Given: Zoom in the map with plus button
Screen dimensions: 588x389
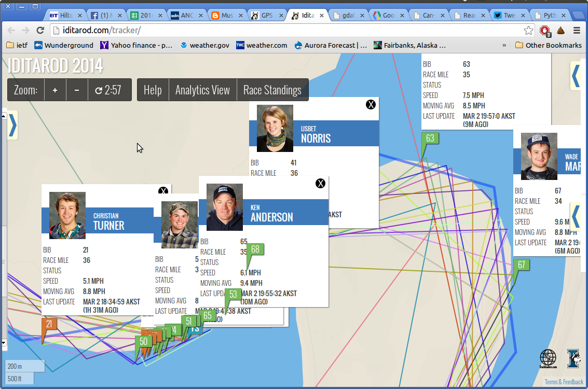Looking at the screenshot, I should click(x=55, y=90).
